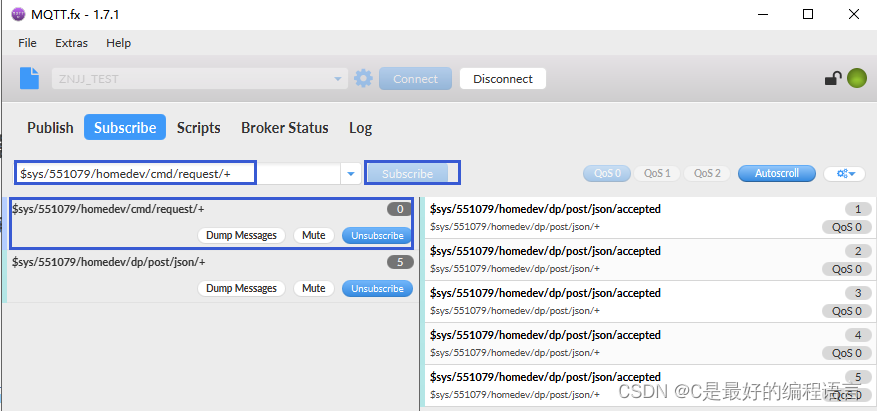Unsubscribe from cmd/request/+ topic
Image resolution: width=877 pixels, height=411 pixels.
378,235
